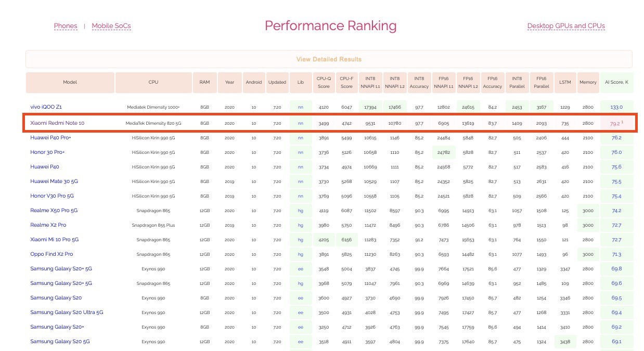Click the AI score value 69.8
Viewport: 644px width, 351px height.
coord(616,269)
